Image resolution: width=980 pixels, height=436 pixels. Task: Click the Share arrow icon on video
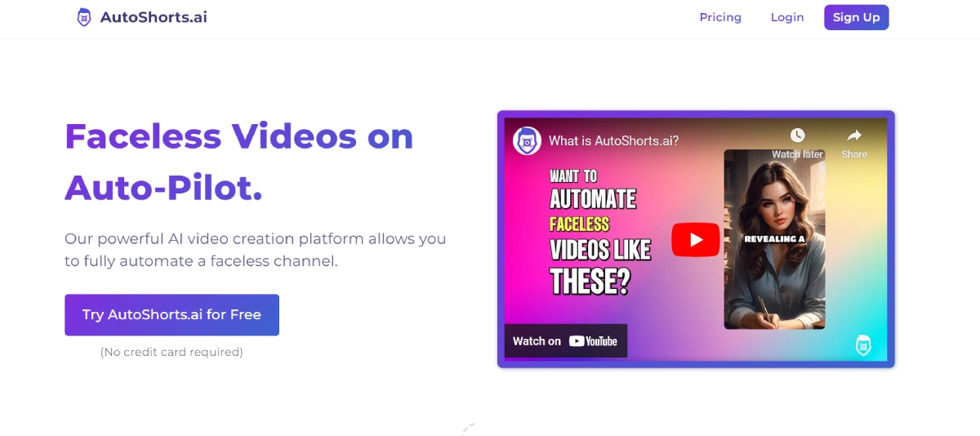click(854, 136)
